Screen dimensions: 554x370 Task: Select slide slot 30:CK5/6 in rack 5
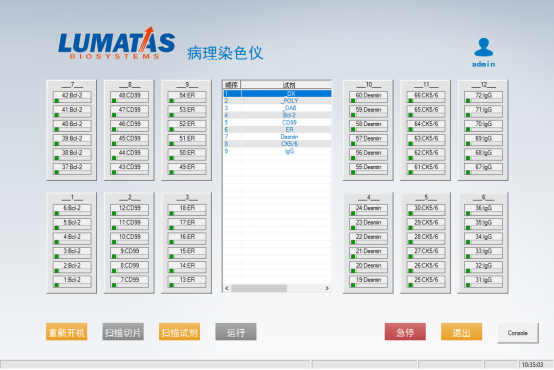tap(426, 209)
